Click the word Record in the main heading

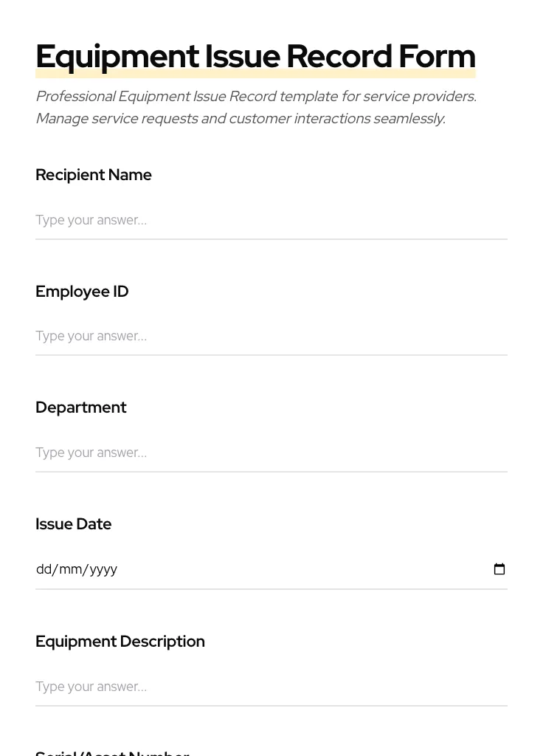339,57
